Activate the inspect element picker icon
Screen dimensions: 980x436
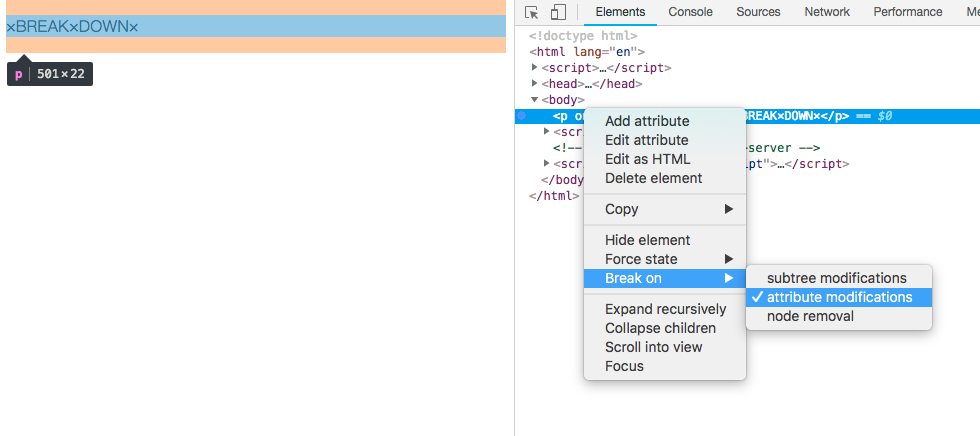tap(532, 12)
